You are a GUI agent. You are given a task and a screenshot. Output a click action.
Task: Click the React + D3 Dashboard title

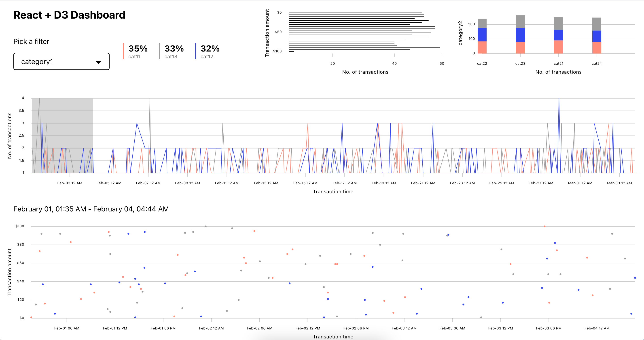69,15
